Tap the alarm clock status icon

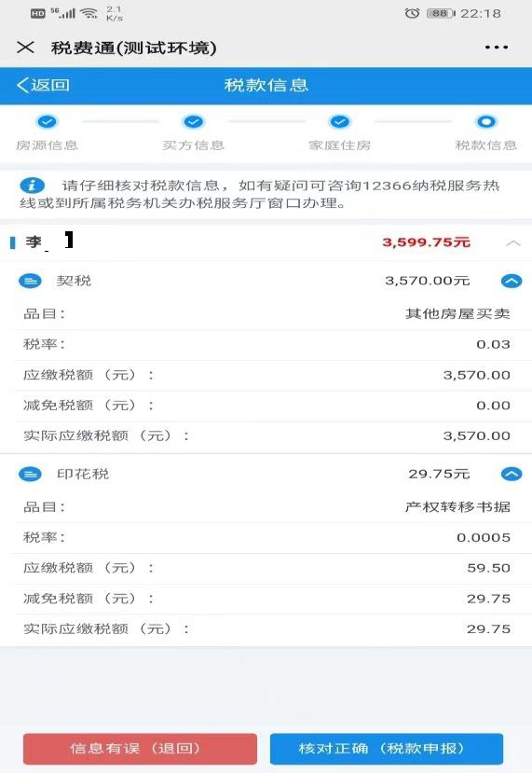pos(412,13)
